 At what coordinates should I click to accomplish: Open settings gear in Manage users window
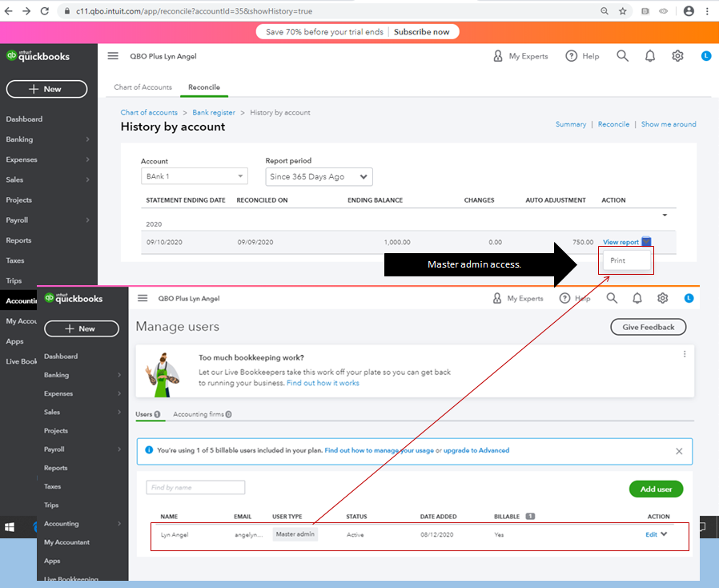[662, 298]
